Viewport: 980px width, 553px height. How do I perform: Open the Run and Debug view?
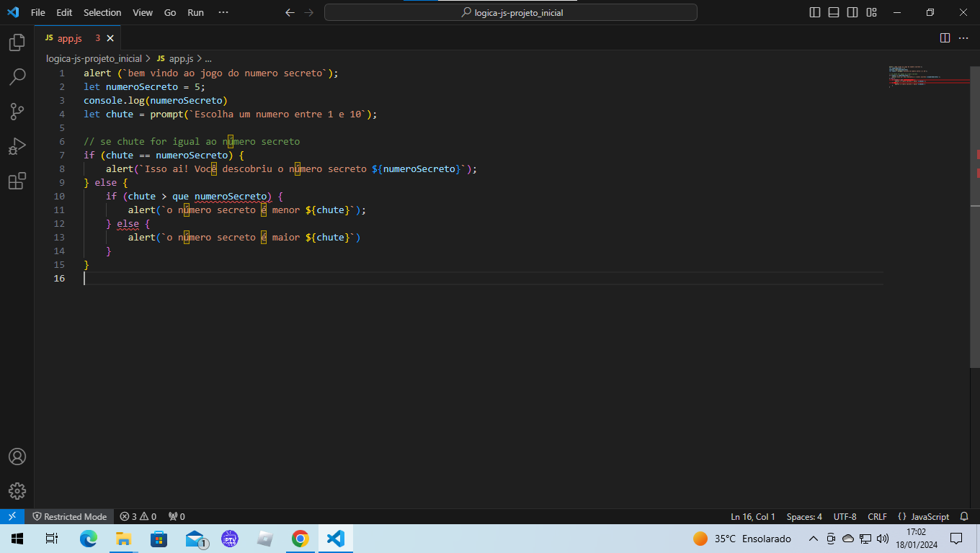pos(17,146)
